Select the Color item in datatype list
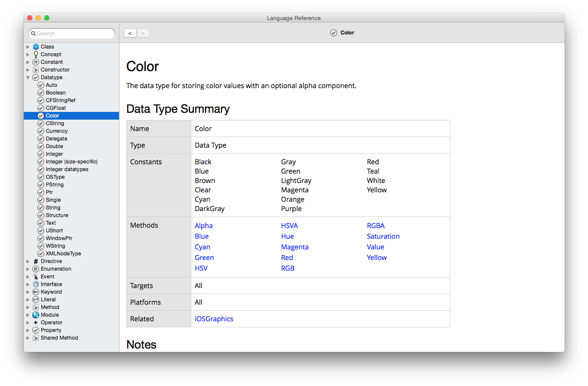The height and width of the screenshot is (386, 588). point(71,116)
